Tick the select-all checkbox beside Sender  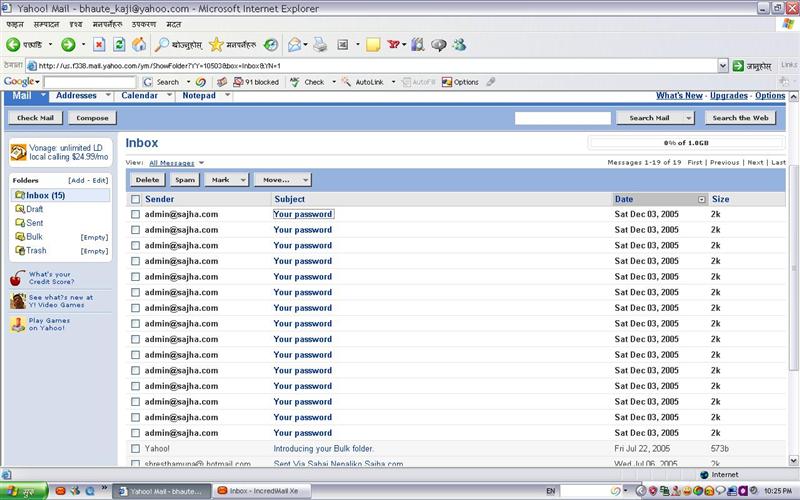point(135,199)
